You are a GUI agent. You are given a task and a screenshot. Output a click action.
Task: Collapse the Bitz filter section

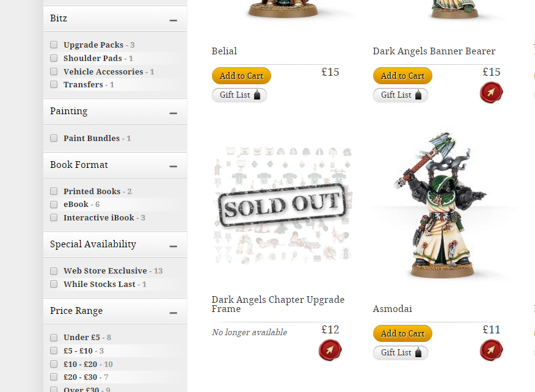coord(173,21)
